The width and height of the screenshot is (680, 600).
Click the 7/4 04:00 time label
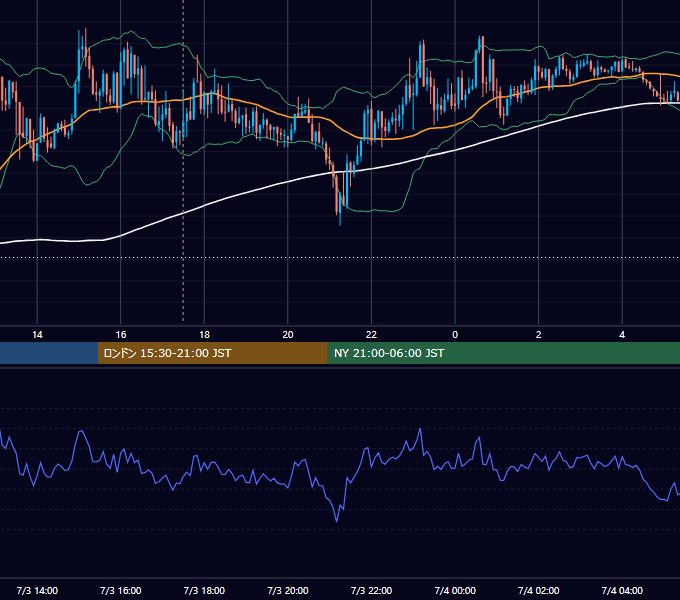pyautogui.click(x=622, y=590)
